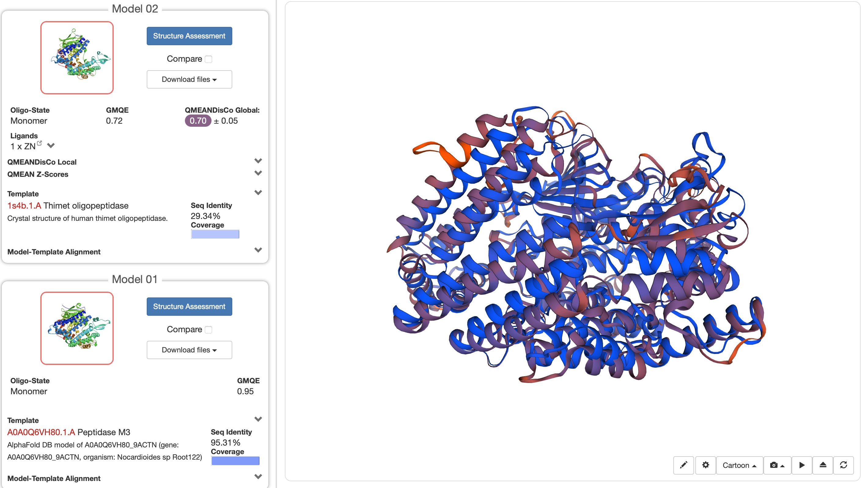Open ZN ligand external link icon
868x488 pixels.
(x=39, y=143)
